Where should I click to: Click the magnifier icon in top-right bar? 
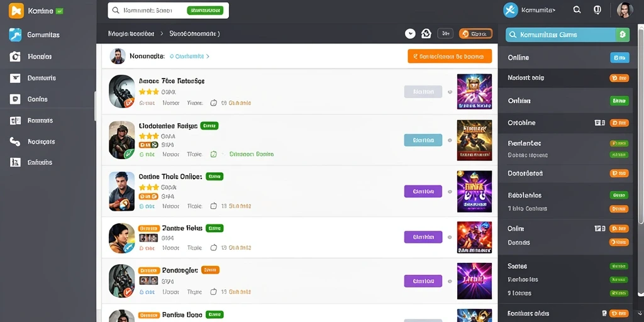[577, 10]
